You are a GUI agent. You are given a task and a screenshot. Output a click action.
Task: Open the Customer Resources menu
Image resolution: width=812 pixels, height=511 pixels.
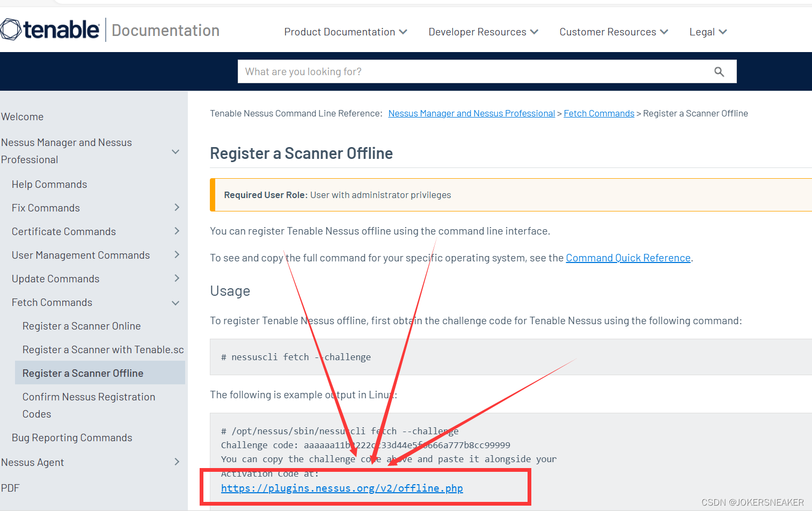pyautogui.click(x=613, y=32)
